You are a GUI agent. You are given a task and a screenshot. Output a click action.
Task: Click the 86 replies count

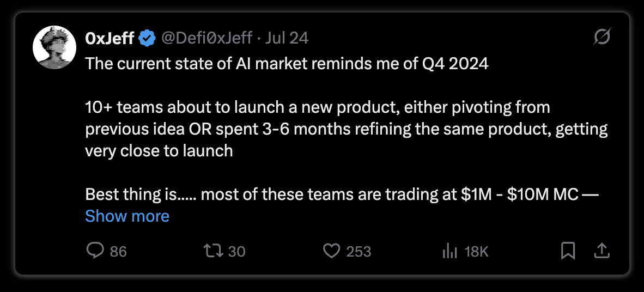118,251
